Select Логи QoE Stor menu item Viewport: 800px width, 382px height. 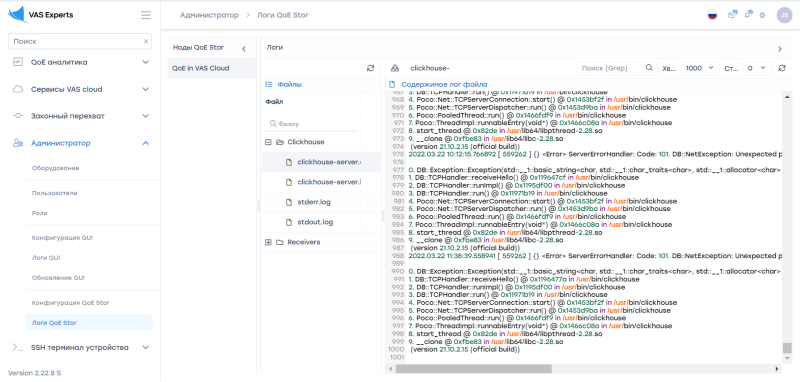[89, 323]
